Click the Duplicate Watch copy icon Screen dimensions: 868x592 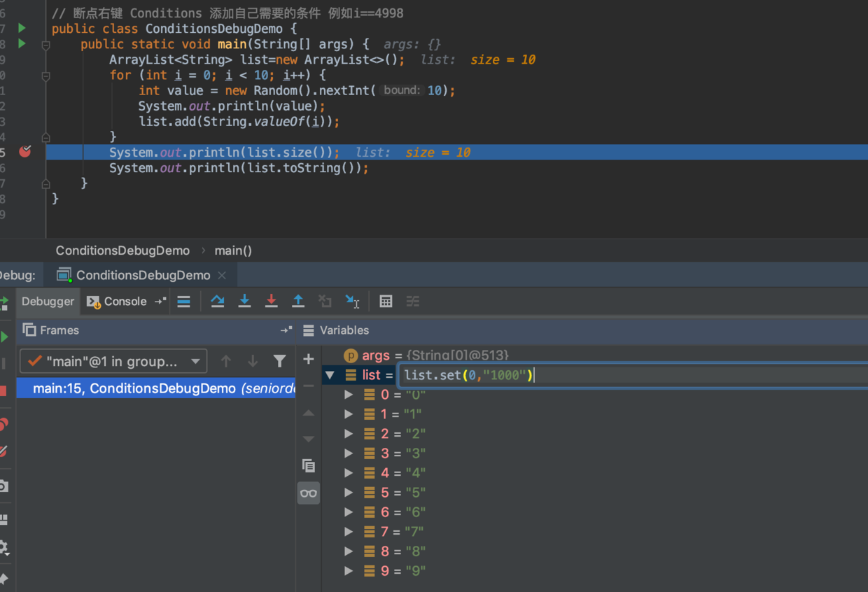click(x=309, y=465)
